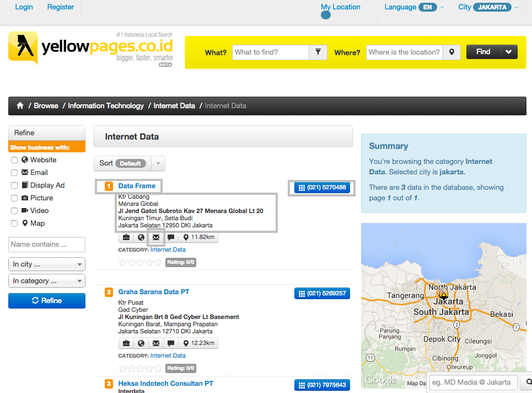
Task: Click Register in the top bar
Action: tap(61, 7)
